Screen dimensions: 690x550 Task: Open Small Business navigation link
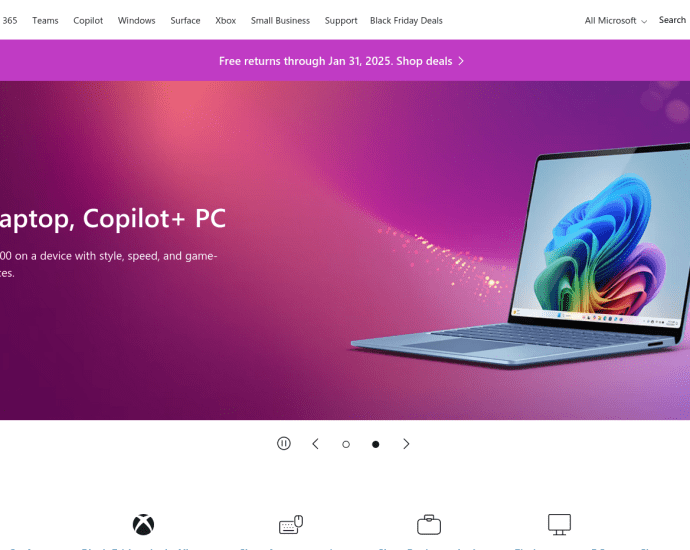pyautogui.click(x=280, y=21)
